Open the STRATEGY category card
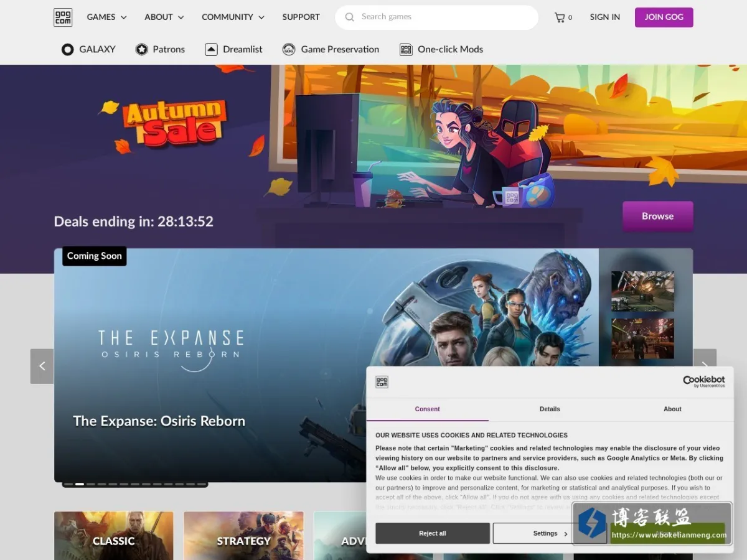The width and height of the screenshot is (747, 560). (243, 536)
